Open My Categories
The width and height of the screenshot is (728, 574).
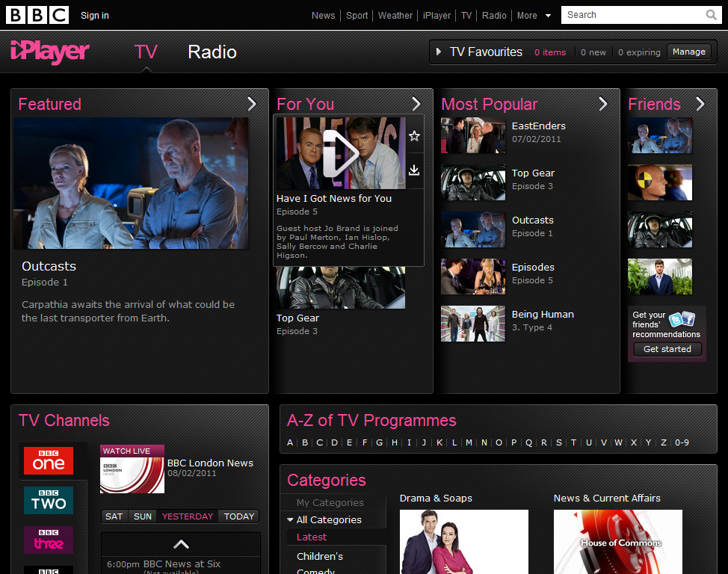coord(330,502)
